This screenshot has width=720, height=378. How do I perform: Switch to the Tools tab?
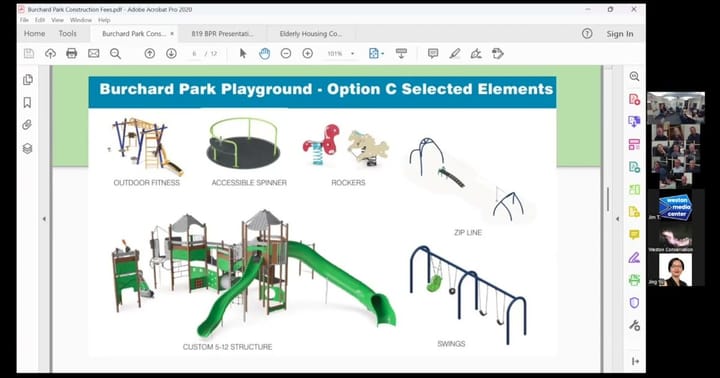pos(68,34)
